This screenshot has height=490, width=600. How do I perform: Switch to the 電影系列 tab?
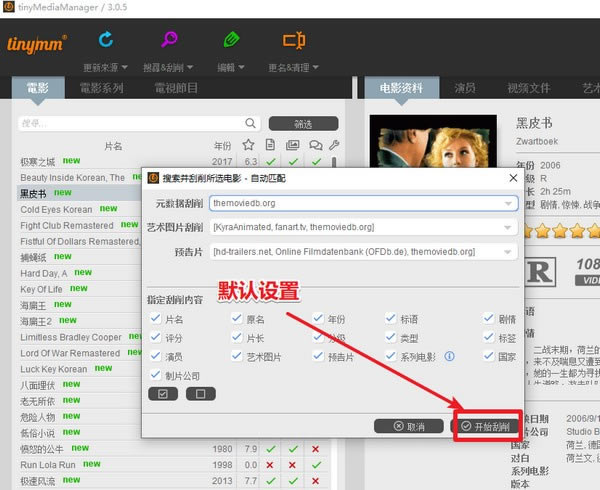tap(102, 88)
